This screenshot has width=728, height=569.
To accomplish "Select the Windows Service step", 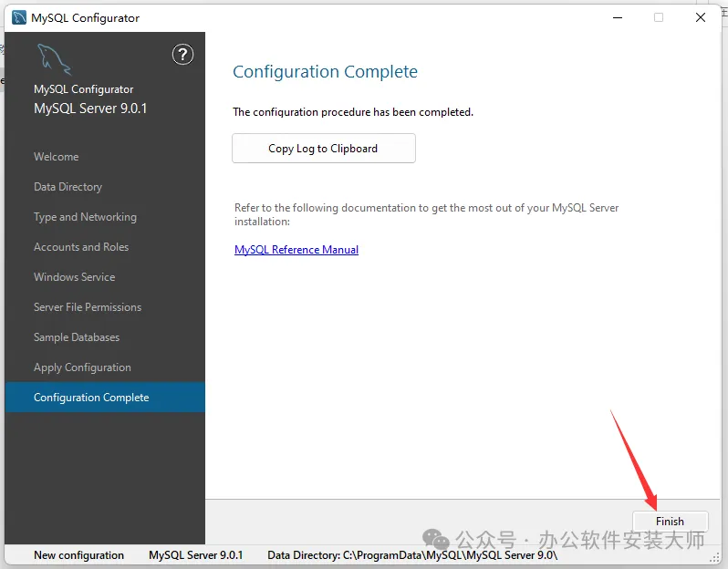I will tap(74, 277).
